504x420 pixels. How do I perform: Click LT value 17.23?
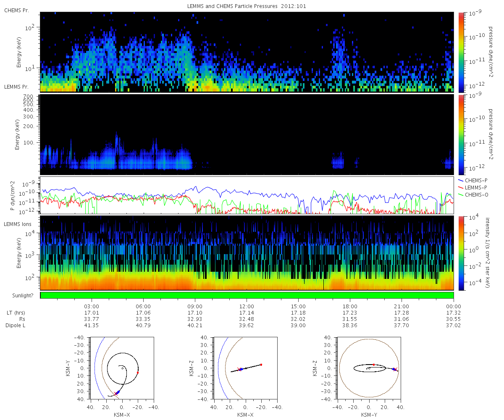[x=350, y=312]
